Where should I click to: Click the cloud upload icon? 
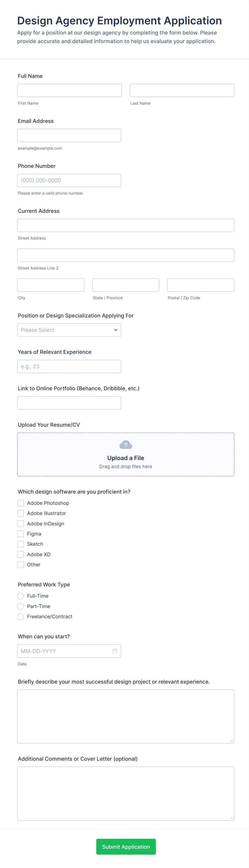click(126, 445)
